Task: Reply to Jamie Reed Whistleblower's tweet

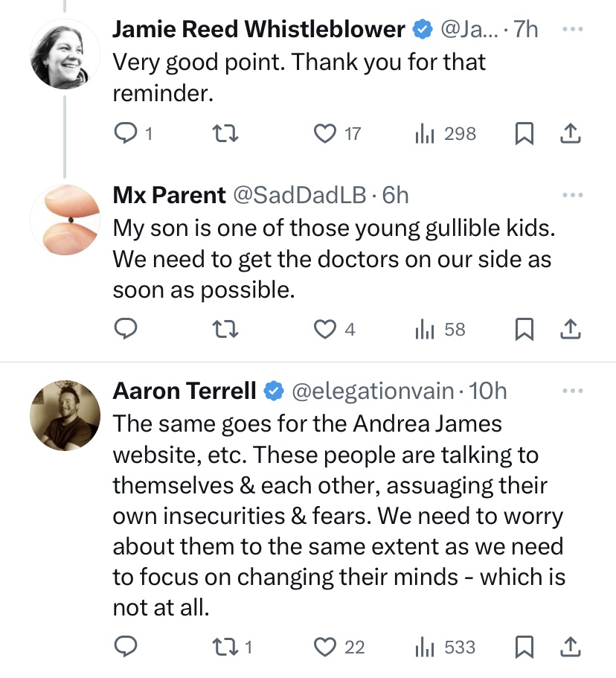Action: point(126,134)
